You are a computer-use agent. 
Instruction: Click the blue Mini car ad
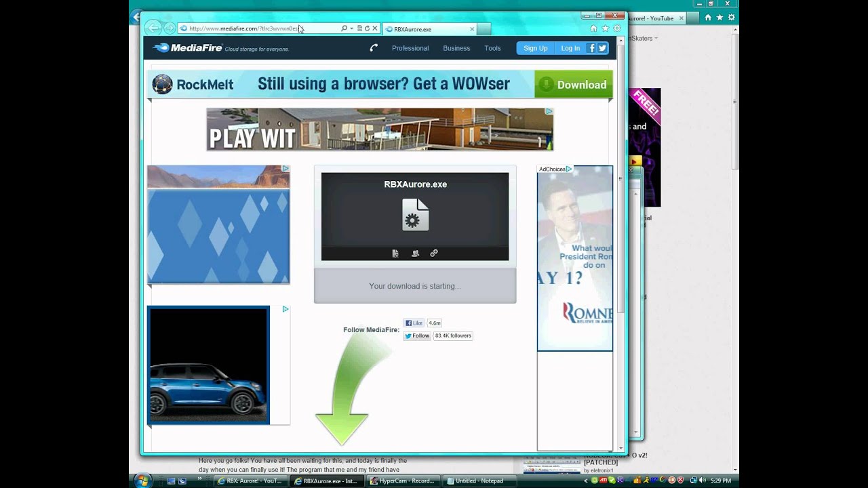pyautogui.click(x=208, y=365)
